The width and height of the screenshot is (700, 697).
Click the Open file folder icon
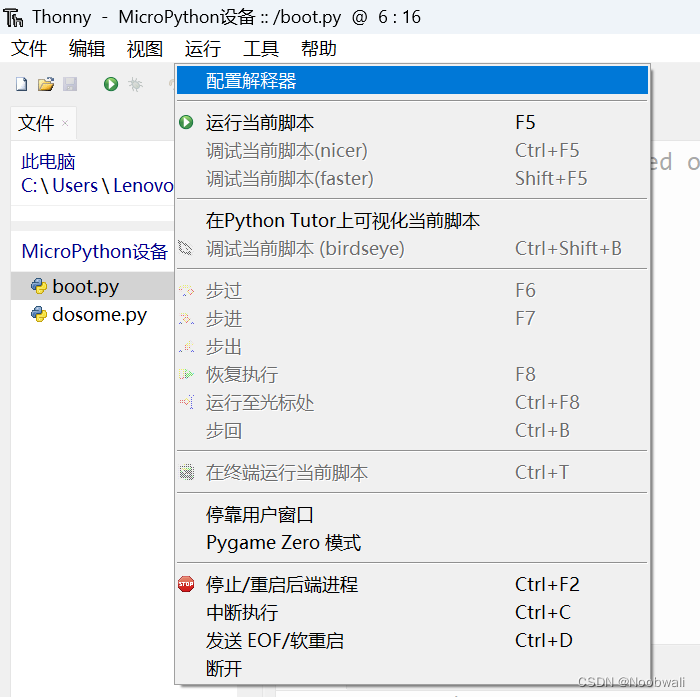point(46,84)
